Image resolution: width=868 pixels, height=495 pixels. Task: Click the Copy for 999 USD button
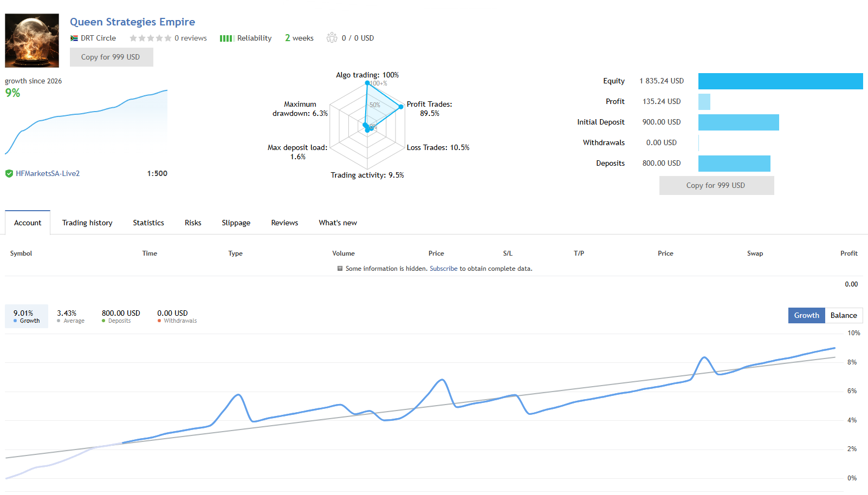pos(111,57)
